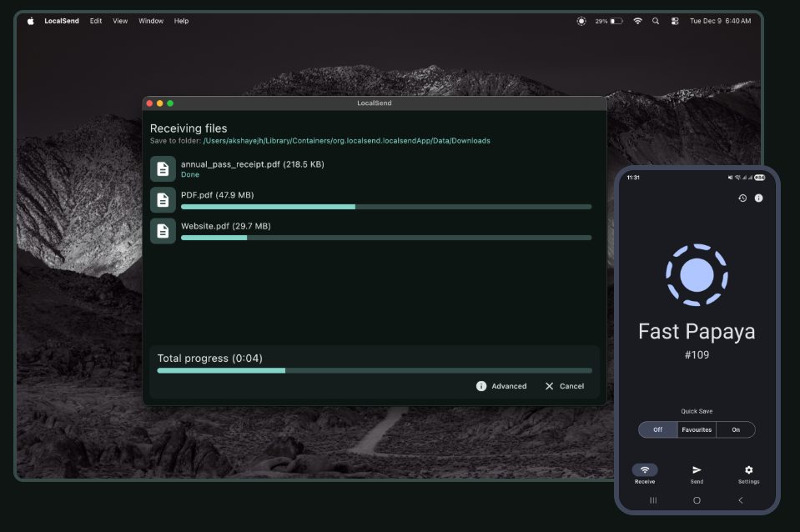
Task: Click the date and time in the menu bar
Action: click(721, 21)
